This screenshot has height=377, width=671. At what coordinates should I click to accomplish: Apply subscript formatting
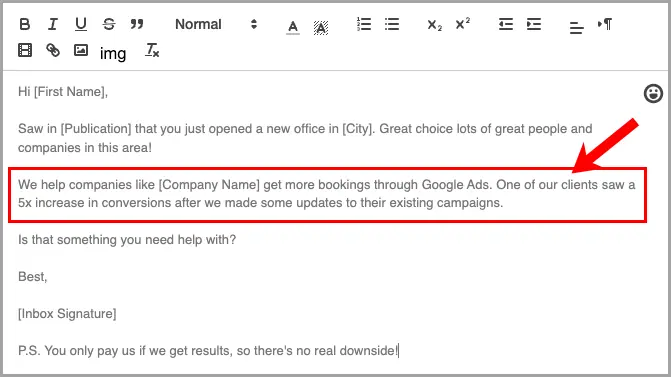click(x=434, y=25)
